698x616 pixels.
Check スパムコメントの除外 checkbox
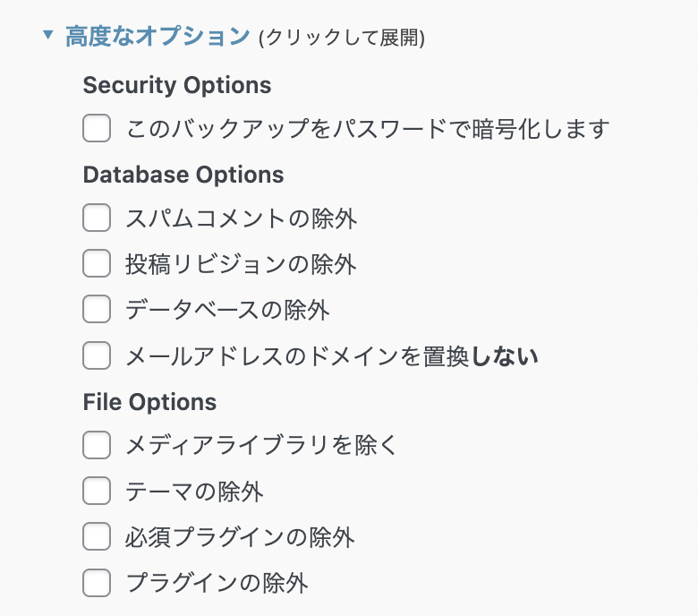tap(97, 218)
